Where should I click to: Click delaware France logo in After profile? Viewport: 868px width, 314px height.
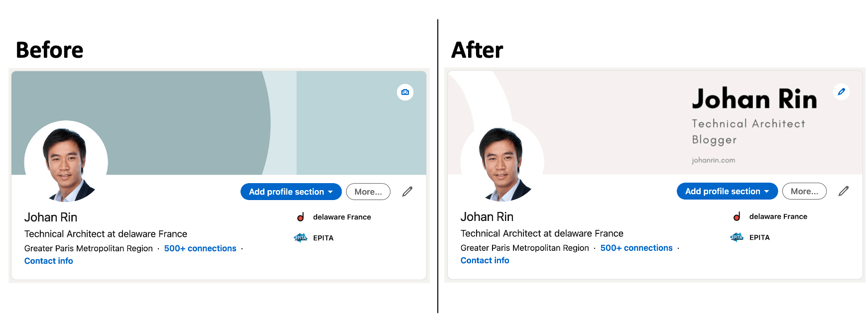click(737, 216)
